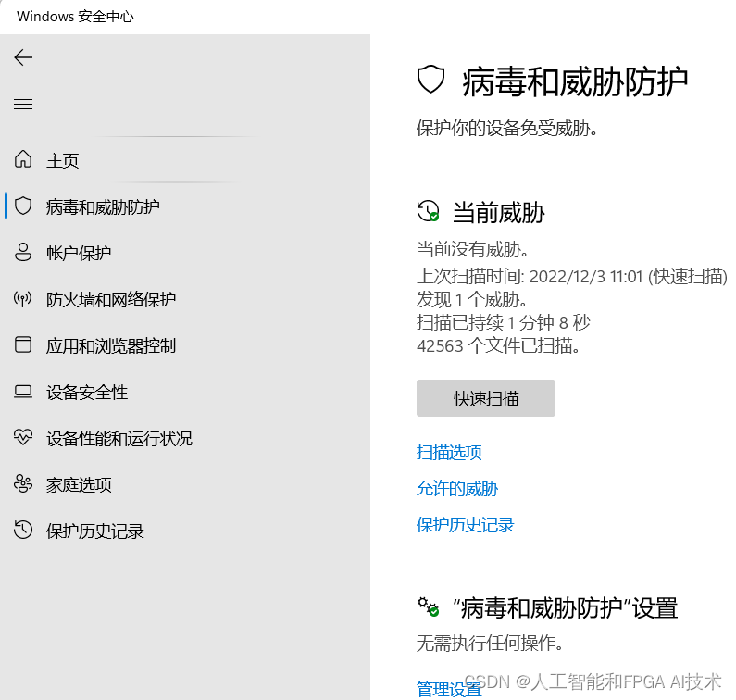Open the 扫描选项 link

tap(449, 453)
